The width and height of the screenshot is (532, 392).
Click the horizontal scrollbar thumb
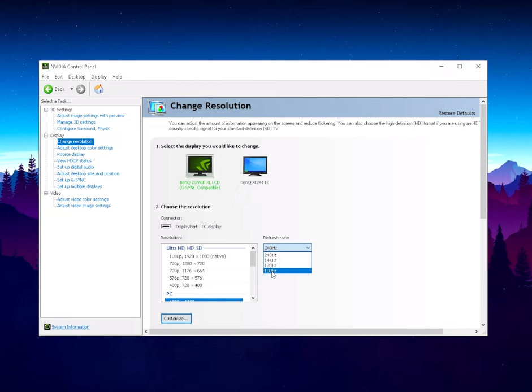(x=296, y=332)
